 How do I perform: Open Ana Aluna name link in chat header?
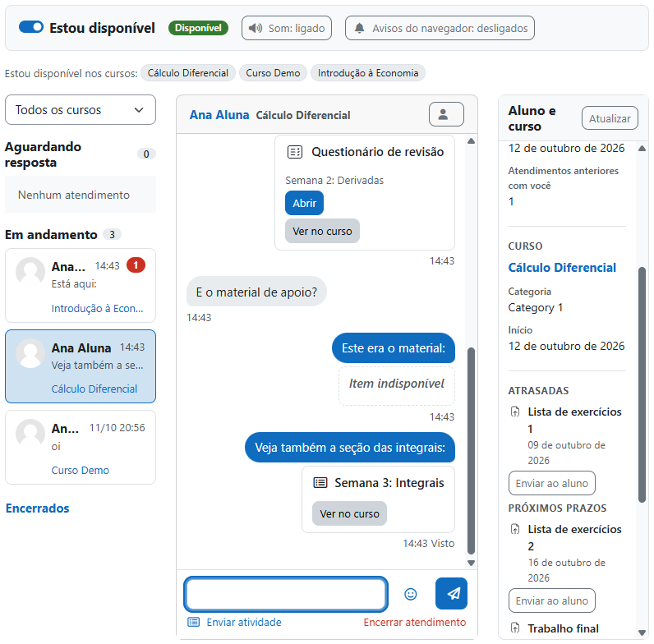click(219, 115)
